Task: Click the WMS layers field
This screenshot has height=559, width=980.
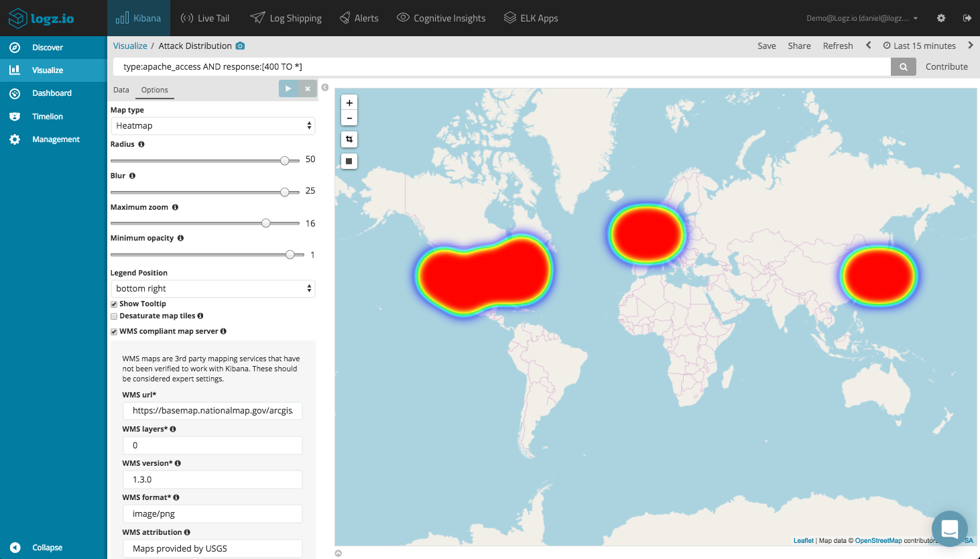Action: [212, 446]
